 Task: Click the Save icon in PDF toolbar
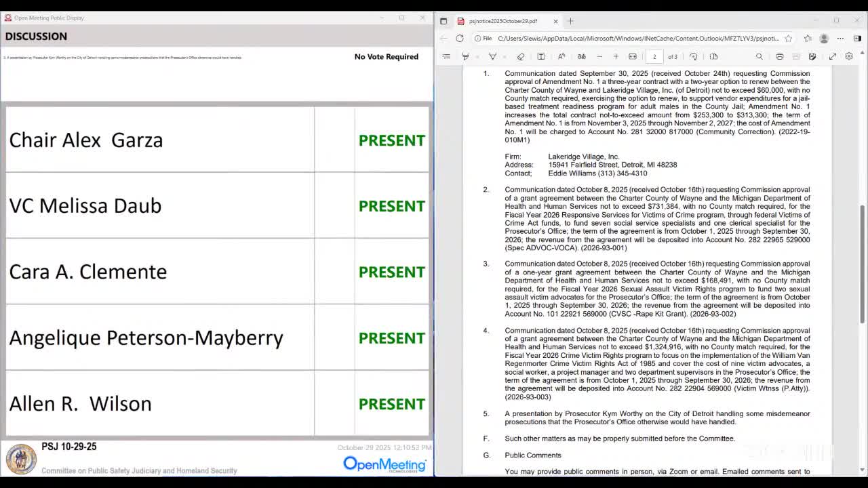796,56
